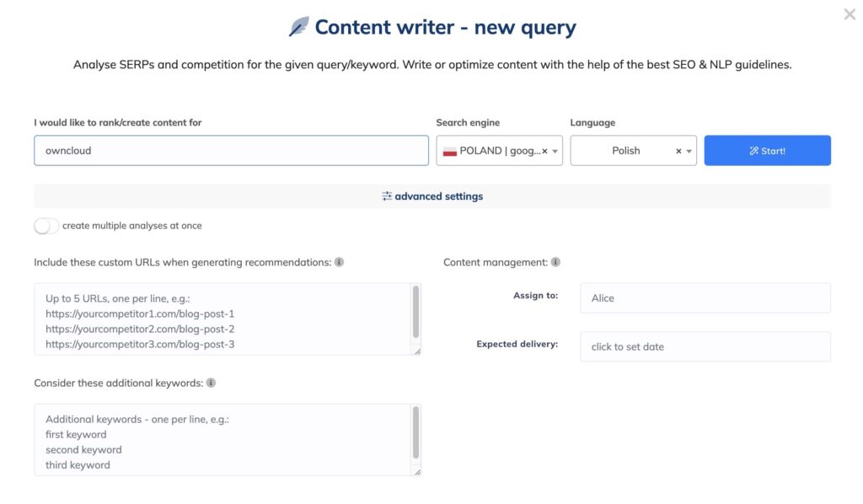Select the owncloud query input field

pos(228,150)
